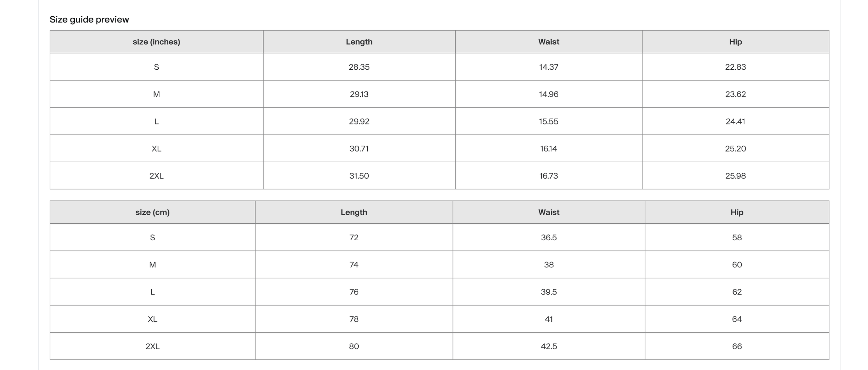This screenshot has width=868, height=370.
Task: Select the Length header in cm table
Action: [x=354, y=212]
